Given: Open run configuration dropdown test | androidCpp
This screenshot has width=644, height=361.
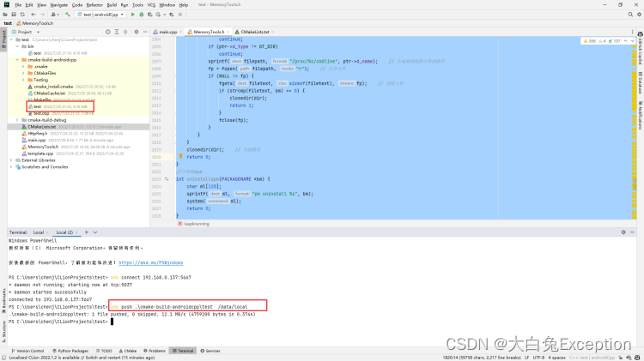Looking at the screenshot, I should (100, 15).
